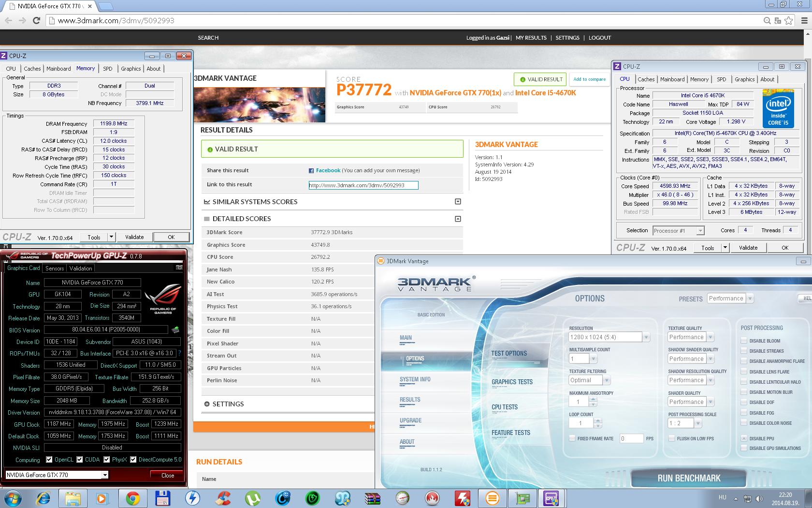Click Validate in the left CPU-Z window
This screenshot has height=508, width=812.
pos(134,237)
